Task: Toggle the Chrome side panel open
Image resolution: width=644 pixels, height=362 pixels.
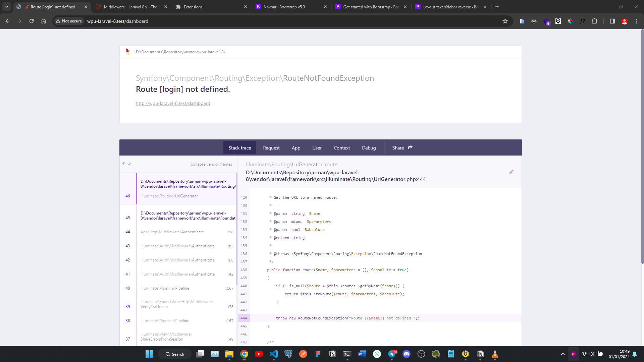Action: pos(612,21)
